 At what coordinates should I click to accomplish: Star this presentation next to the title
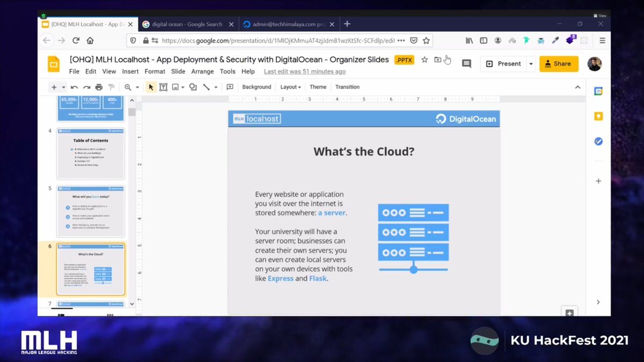425,60
